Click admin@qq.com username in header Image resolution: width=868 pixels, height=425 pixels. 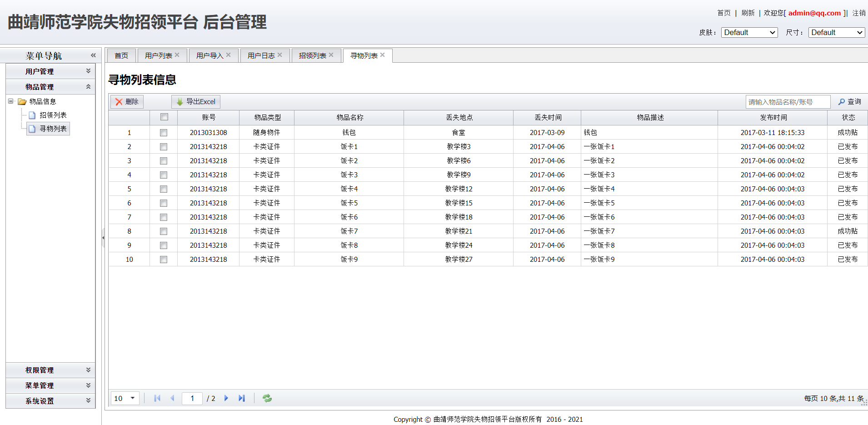(814, 13)
